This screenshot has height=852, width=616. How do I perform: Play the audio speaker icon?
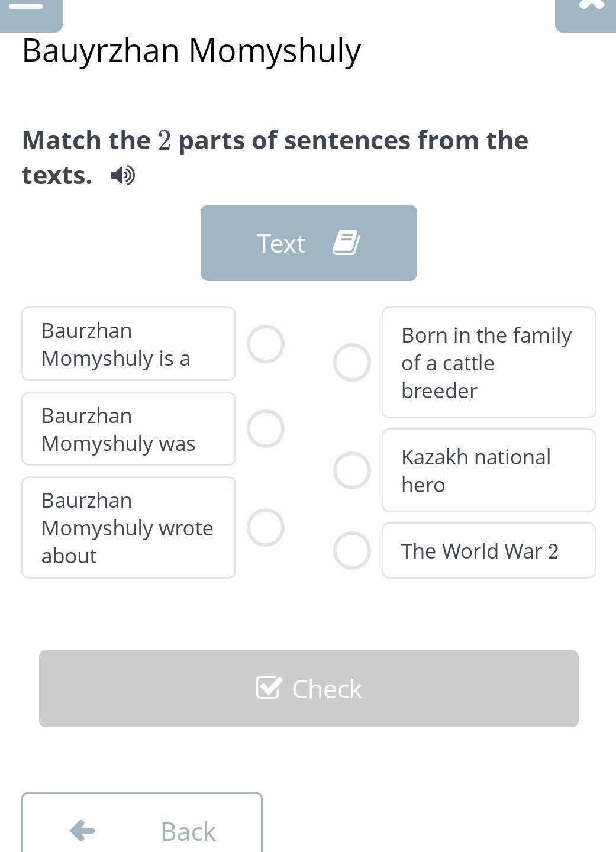pyautogui.click(x=123, y=175)
